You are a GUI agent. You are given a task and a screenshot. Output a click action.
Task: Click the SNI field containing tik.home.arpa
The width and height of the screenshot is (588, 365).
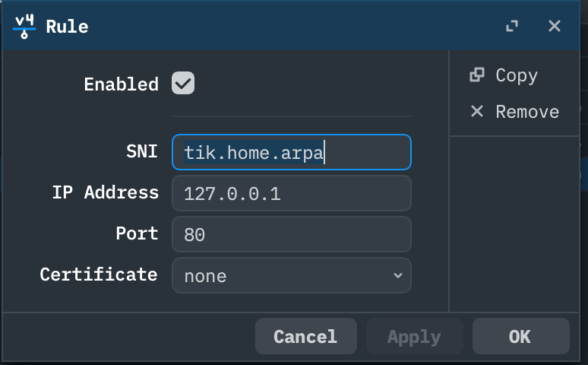291,152
